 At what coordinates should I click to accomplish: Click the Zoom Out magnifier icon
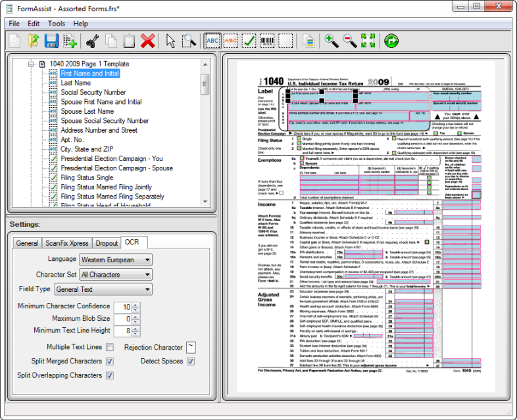tap(350, 41)
